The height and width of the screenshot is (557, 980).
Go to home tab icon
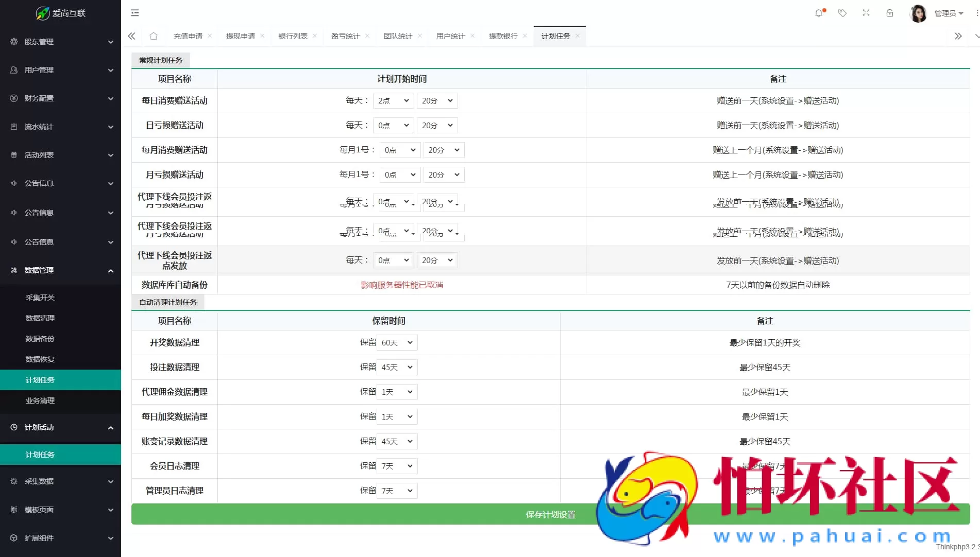coord(154,36)
